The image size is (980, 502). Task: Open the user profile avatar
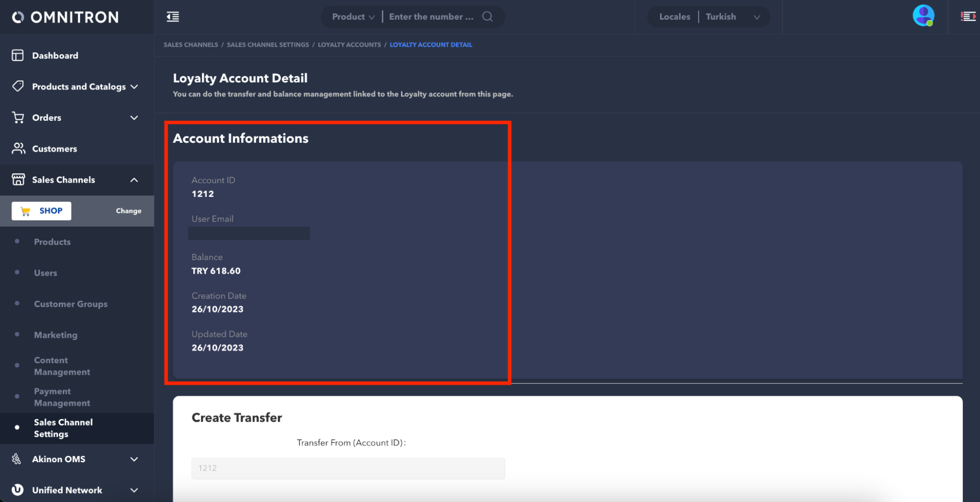(x=923, y=16)
